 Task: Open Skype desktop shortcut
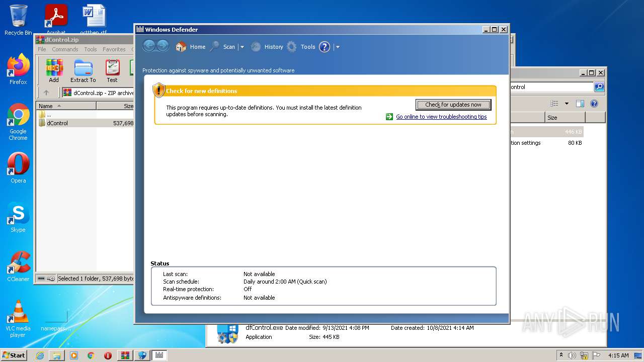(18, 217)
